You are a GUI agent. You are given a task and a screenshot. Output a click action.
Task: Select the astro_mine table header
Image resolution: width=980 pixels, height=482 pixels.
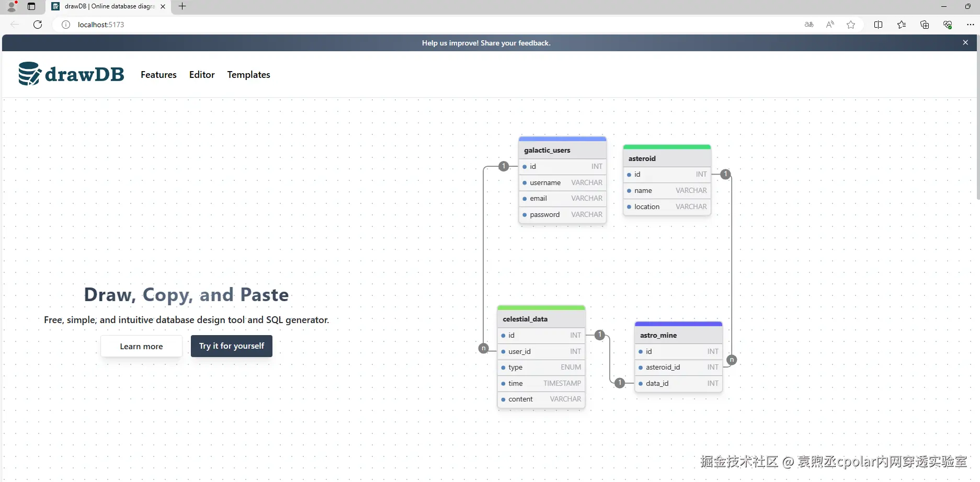coord(678,335)
